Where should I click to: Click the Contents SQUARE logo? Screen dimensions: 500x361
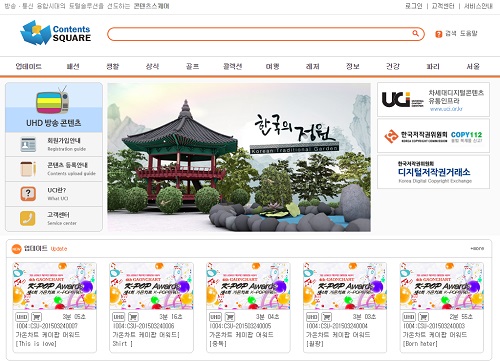tap(56, 33)
